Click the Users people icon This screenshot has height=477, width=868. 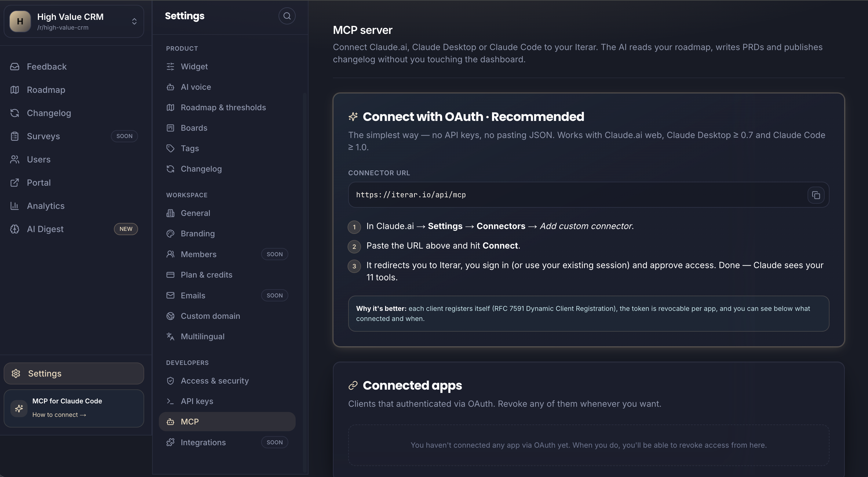[x=14, y=160]
